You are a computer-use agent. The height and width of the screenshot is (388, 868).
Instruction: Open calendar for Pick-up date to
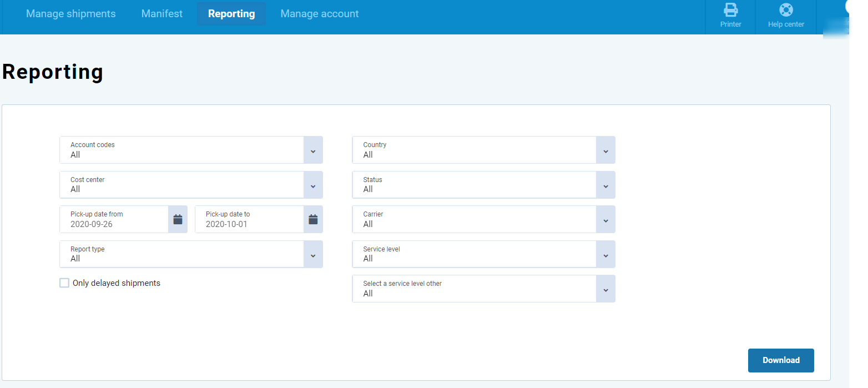coord(313,220)
